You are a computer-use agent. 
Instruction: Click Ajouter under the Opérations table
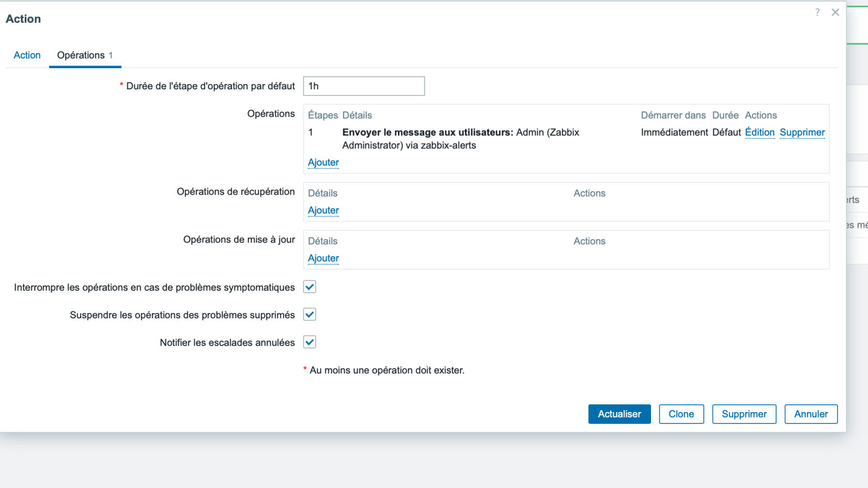pyautogui.click(x=323, y=162)
